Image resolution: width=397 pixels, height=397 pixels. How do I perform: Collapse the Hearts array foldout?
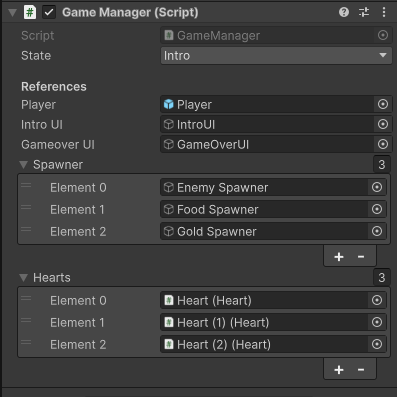click(23, 278)
